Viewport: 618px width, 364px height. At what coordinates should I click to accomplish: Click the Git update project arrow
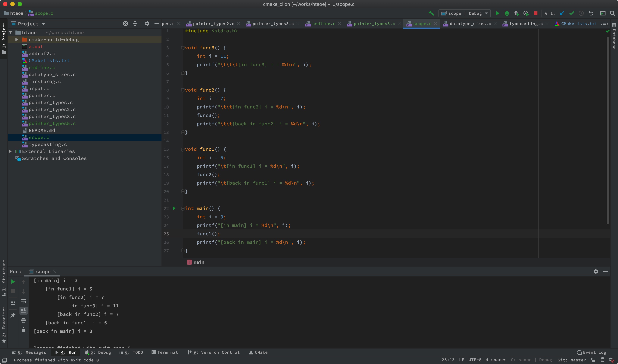[562, 13]
